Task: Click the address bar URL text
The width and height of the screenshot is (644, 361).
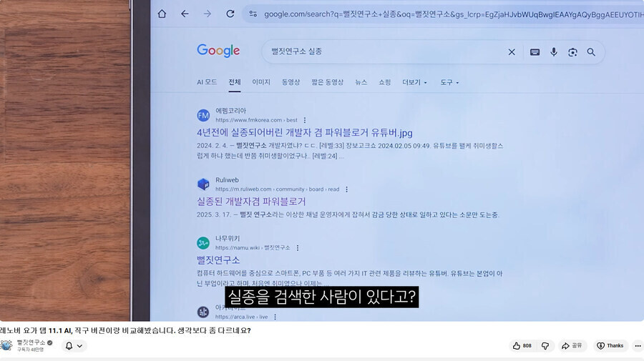Action: [x=454, y=14]
